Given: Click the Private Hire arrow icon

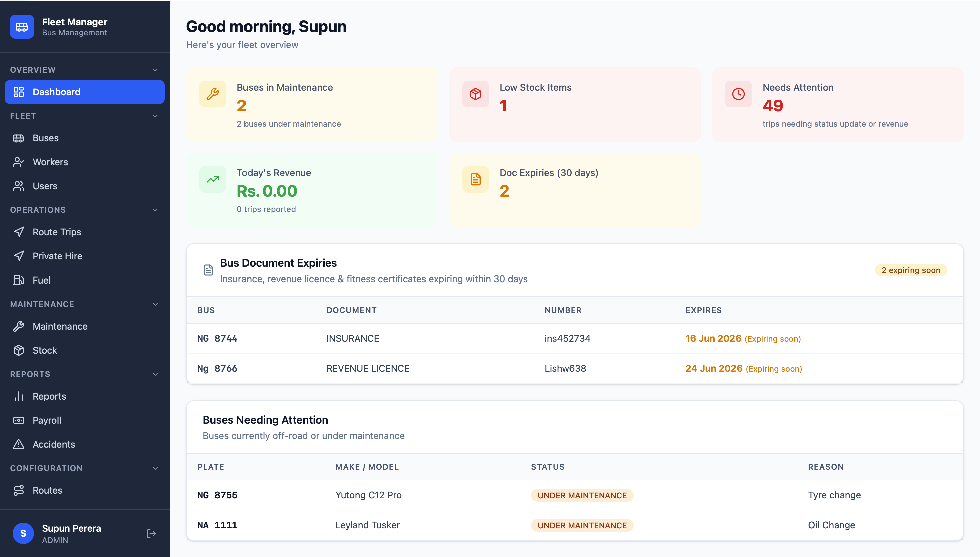Looking at the screenshot, I should [18, 256].
